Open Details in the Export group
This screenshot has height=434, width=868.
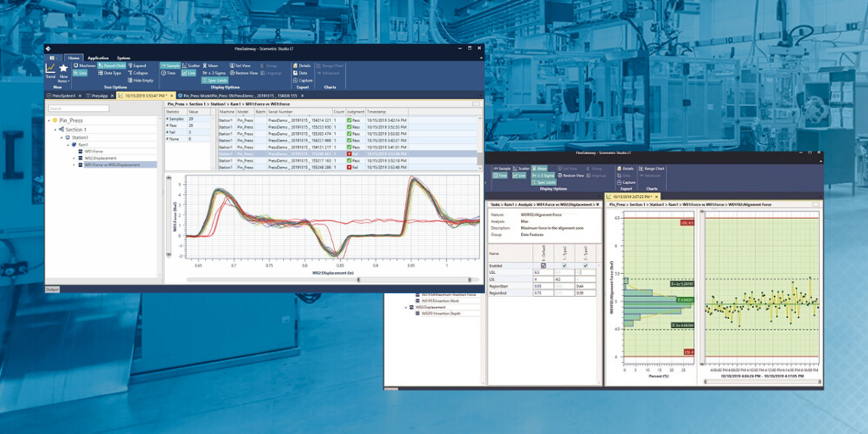click(x=303, y=65)
